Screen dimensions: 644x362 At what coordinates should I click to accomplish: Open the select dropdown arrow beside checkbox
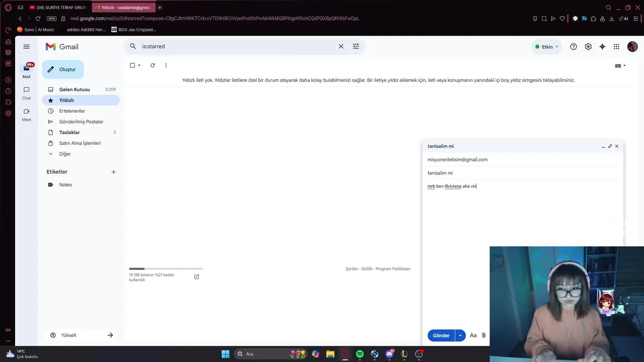(x=139, y=65)
